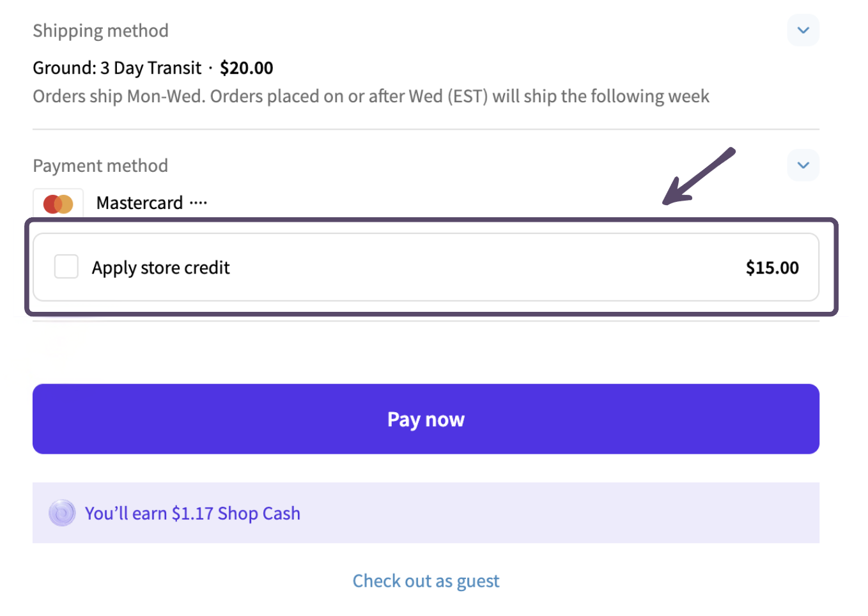Open the Check out as guest link
This screenshot has height=616, width=868.
tap(426, 581)
